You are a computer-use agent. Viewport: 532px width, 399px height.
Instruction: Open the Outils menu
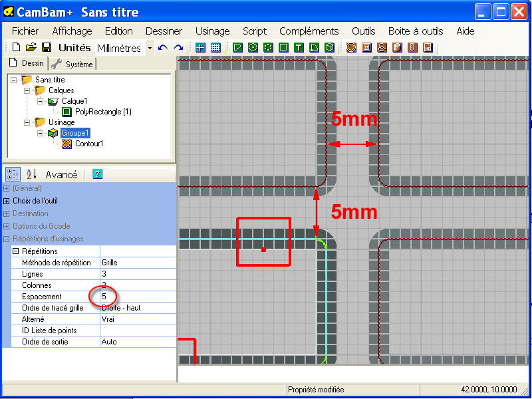pos(363,31)
